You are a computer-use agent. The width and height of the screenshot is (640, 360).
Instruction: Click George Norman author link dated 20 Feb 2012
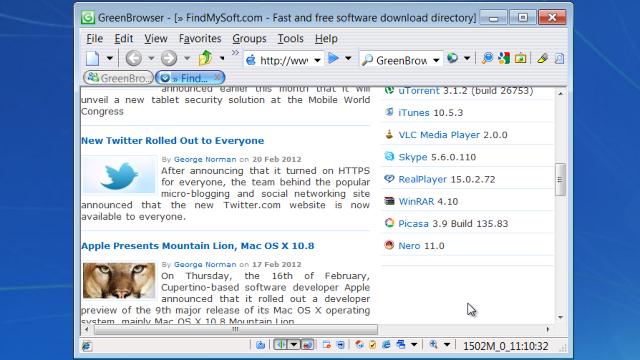pos(205,159)
